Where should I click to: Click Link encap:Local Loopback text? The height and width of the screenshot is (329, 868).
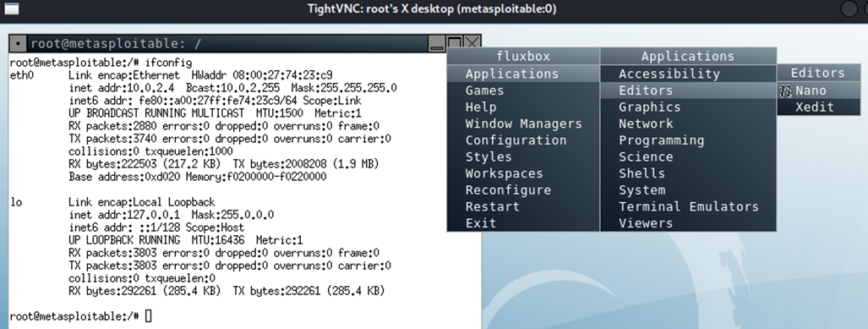coord(142,202)
